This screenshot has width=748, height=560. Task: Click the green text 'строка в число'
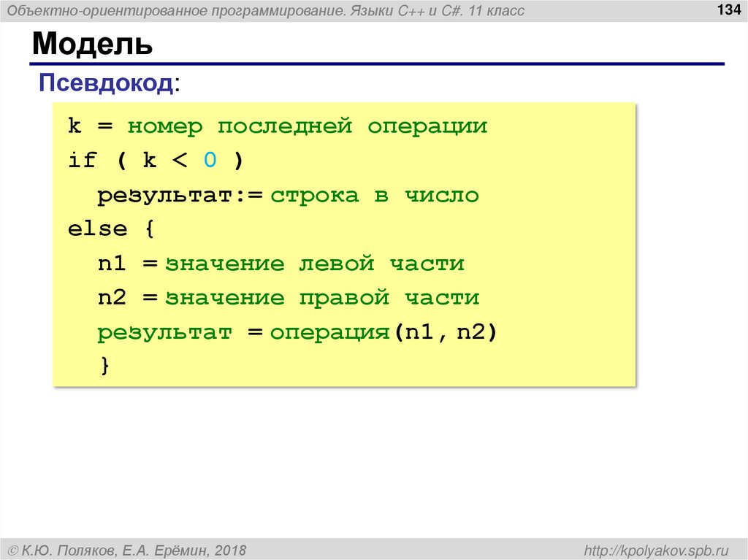[375, 195]
